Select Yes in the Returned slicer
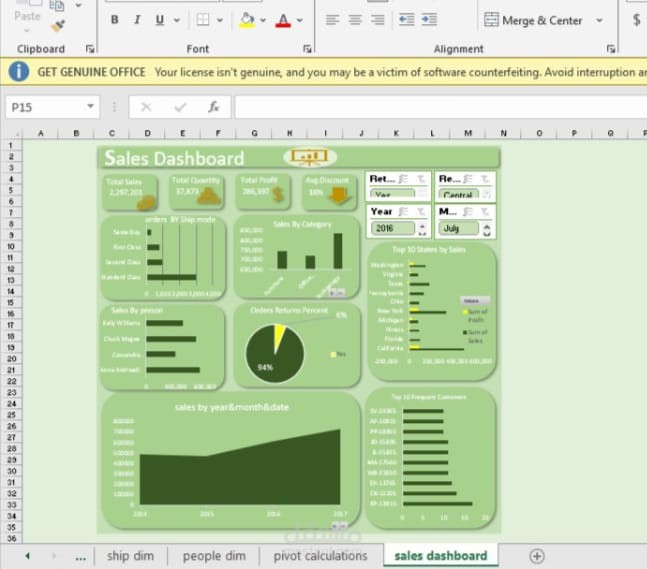 click(x=392, y=194)
